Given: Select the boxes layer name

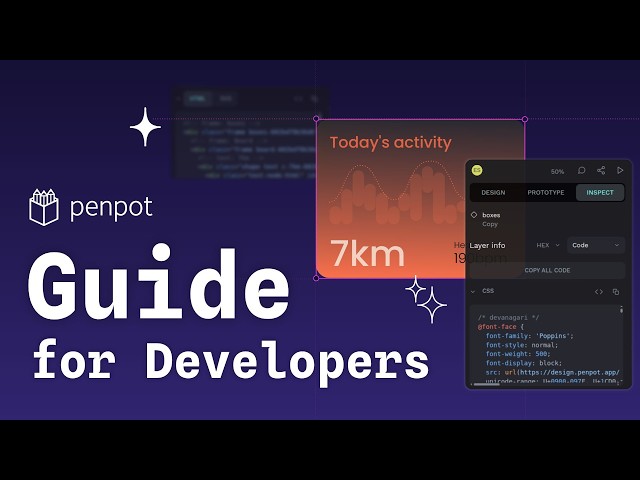Looking at the screenshot, I should pos(491,215).
